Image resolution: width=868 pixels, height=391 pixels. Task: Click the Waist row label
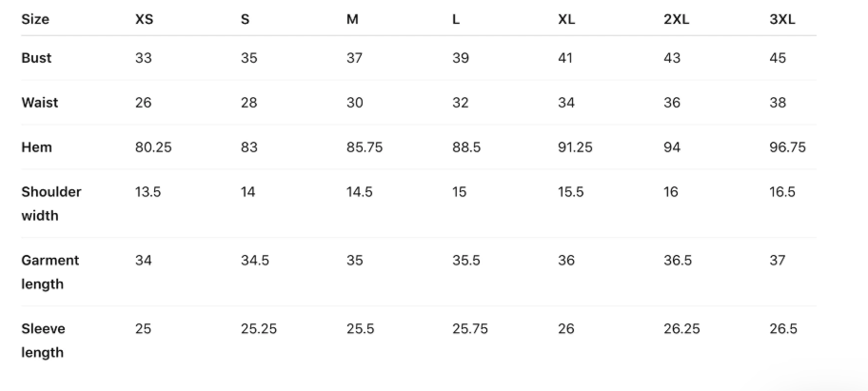pyautogui.click(x=39, y=103)
